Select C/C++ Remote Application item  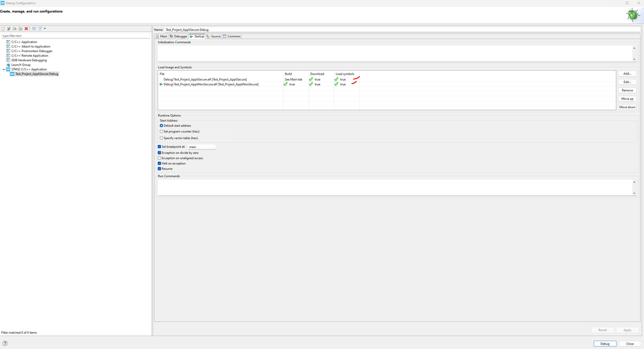30,55
